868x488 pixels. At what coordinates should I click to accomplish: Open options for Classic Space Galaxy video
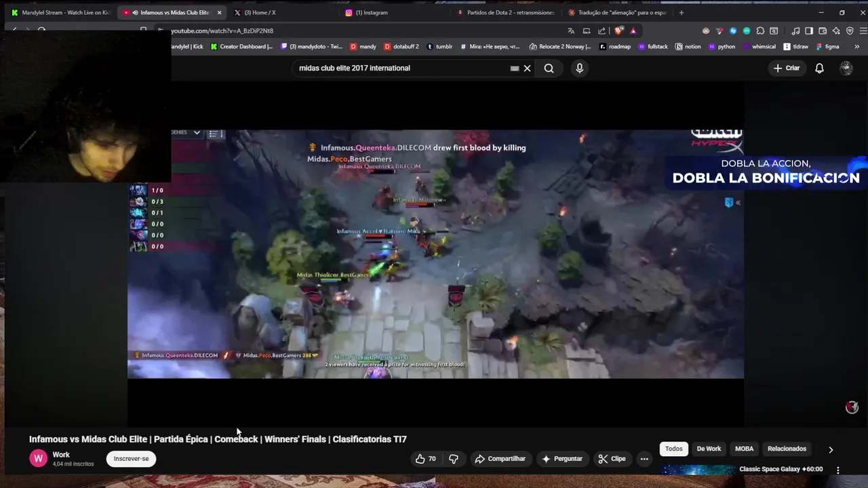[x=837, y=470]
